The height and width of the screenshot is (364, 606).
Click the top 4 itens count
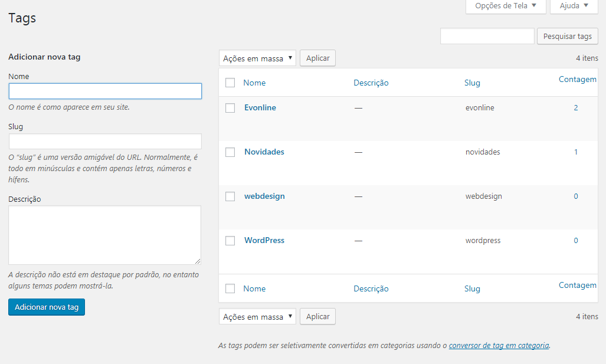(587, 58)
